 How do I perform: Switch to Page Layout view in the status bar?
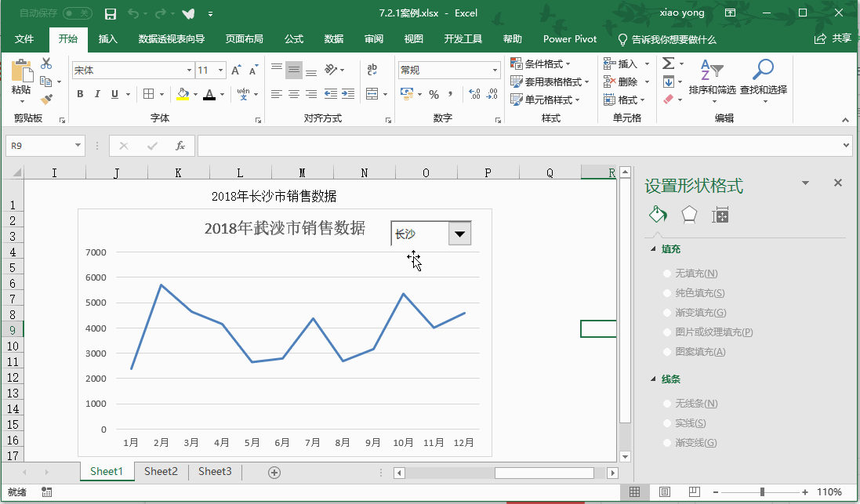click(664, 492)
